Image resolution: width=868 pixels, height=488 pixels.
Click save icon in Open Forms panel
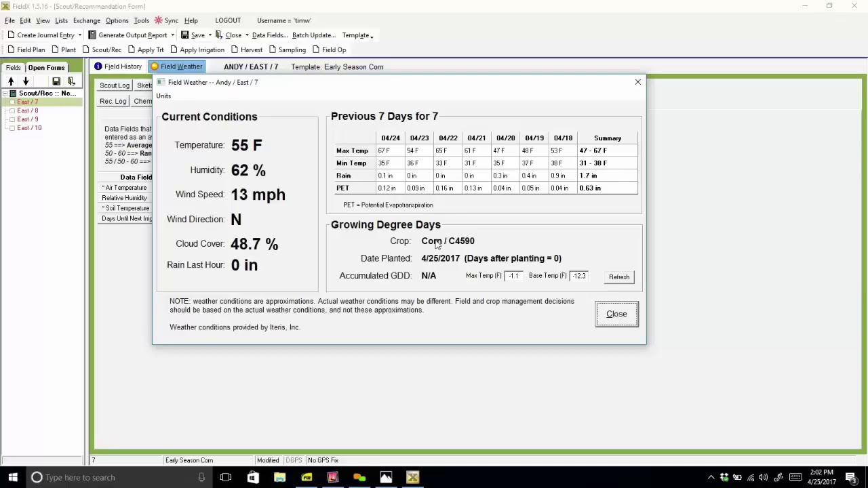(56, 81)
